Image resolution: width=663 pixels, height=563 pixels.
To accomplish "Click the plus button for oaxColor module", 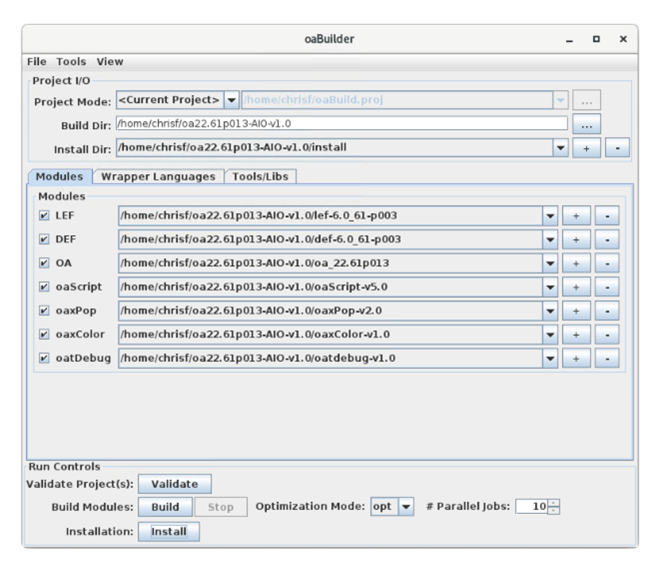I will [x=576, y=335].
